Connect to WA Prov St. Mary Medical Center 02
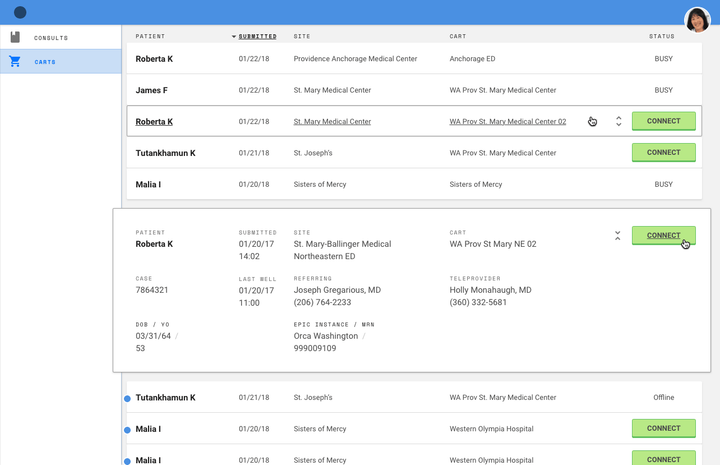Viewport: 720px width, 465px height. (x=664, y=121)
